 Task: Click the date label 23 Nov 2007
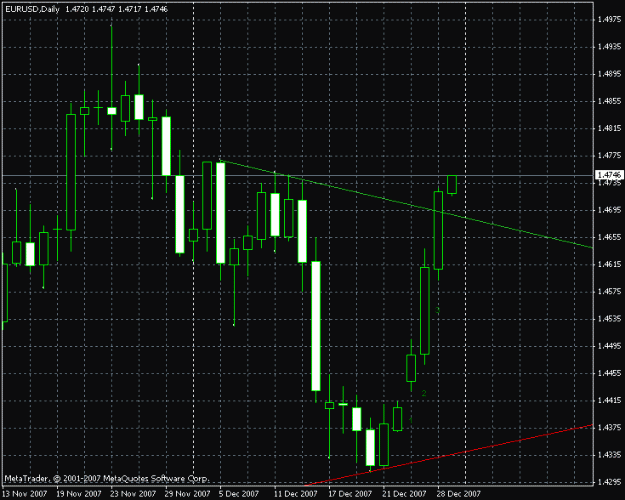pos(134,494)
